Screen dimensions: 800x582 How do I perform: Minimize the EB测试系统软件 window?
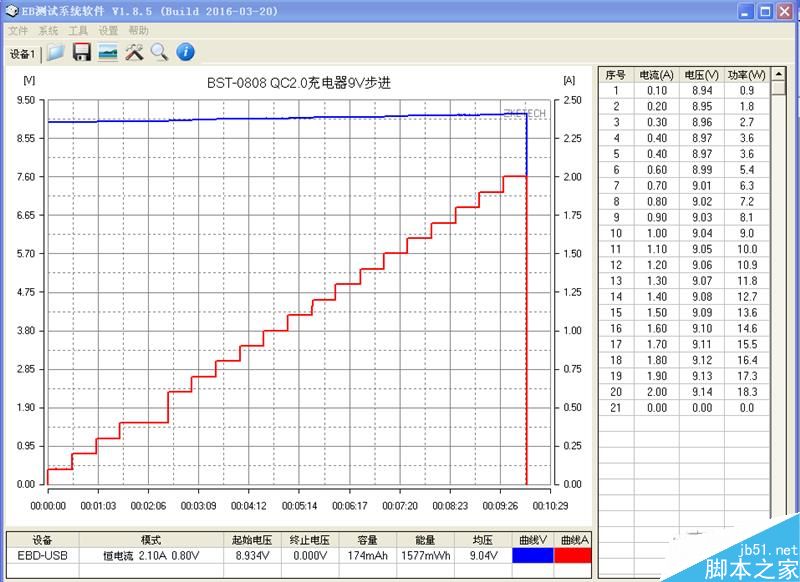(x=746, y=11)
